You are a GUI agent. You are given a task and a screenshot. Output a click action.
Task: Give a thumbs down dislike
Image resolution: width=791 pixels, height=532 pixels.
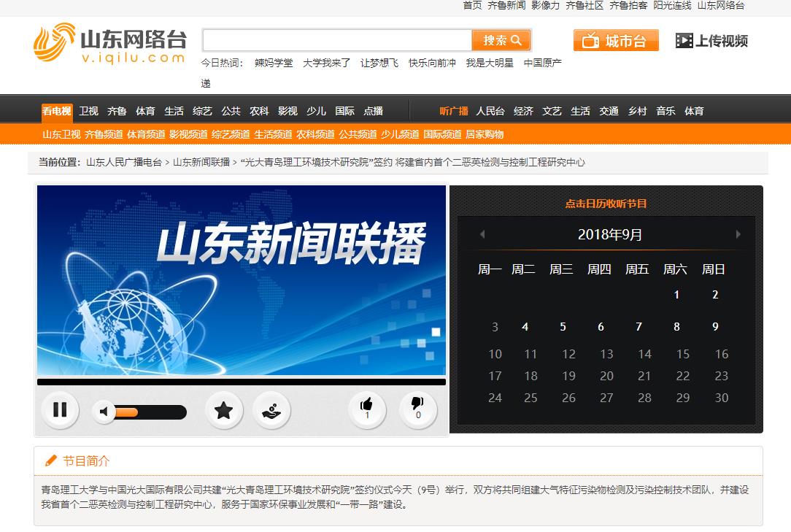click(417, 409)
